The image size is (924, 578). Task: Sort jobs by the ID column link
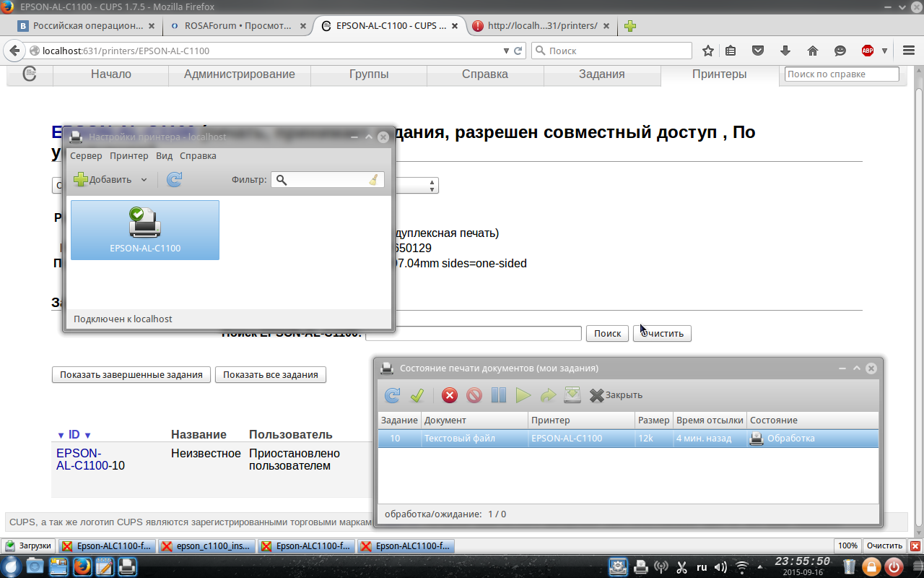[x=74, y=435]
